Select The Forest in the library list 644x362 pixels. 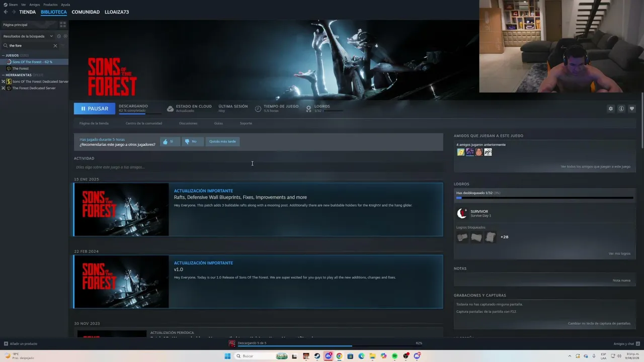[x=21, y=68]
